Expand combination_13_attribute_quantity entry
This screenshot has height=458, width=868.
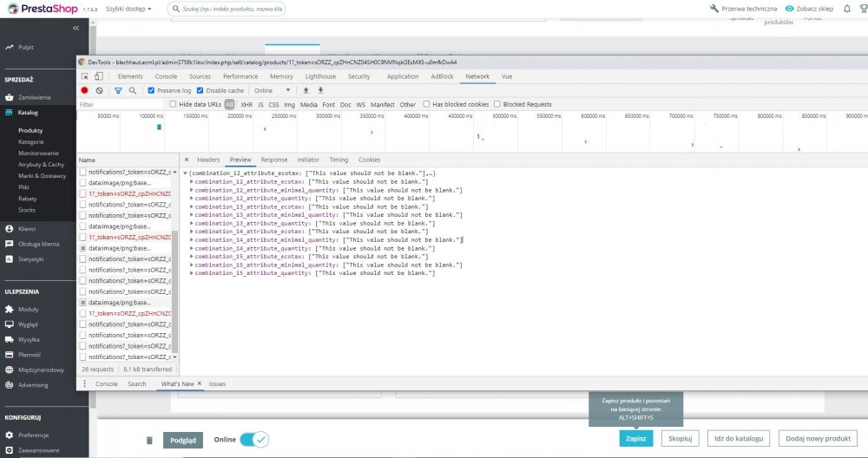[192, 223]
